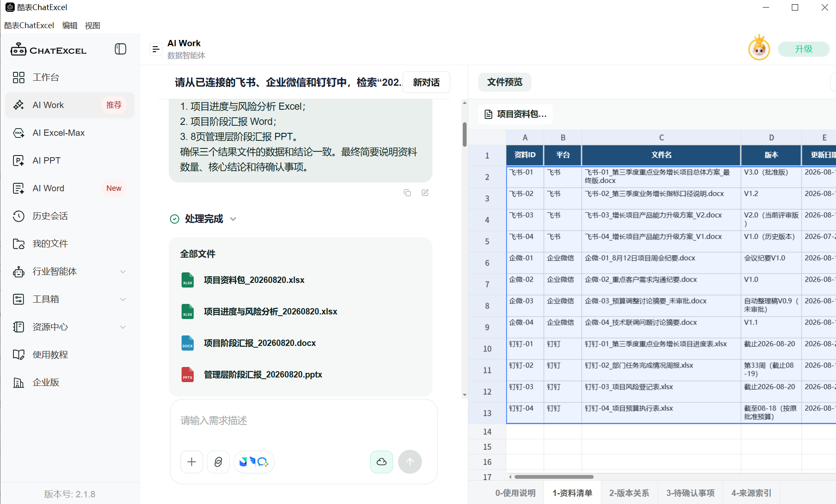Switch to the 4-来源索引 sheet tab
The image size is (836, 504).
point(751,493)
